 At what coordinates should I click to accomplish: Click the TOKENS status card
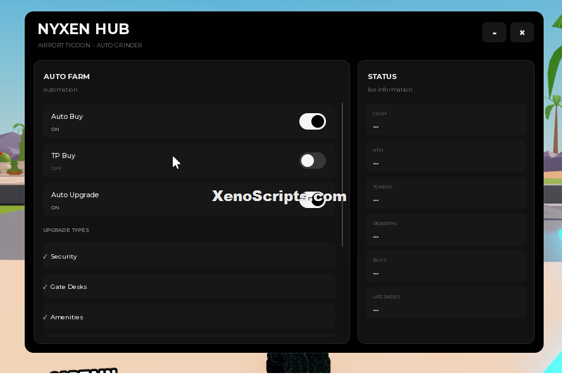(446, 193)
